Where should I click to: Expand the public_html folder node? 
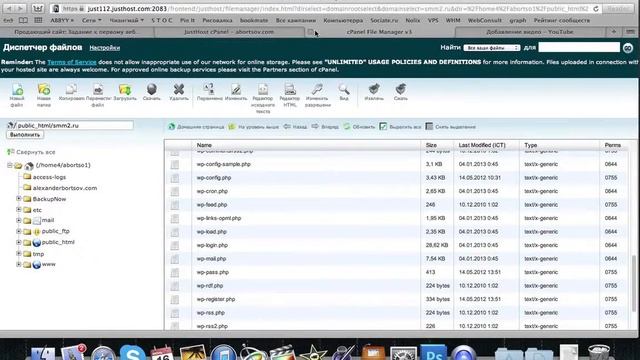click(x=18, y=242)
